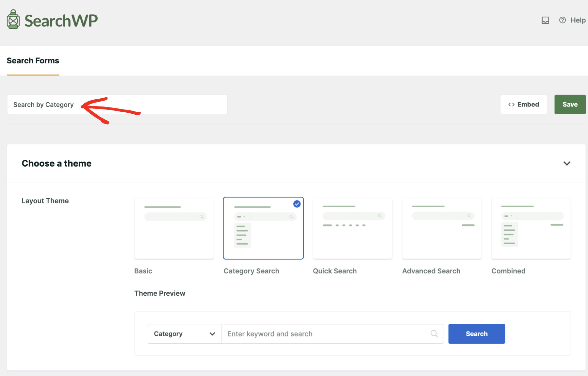This screenshot has width=588, height=376.
Task: Click the blue checkmark on Category Search theme
Action: 297,204
